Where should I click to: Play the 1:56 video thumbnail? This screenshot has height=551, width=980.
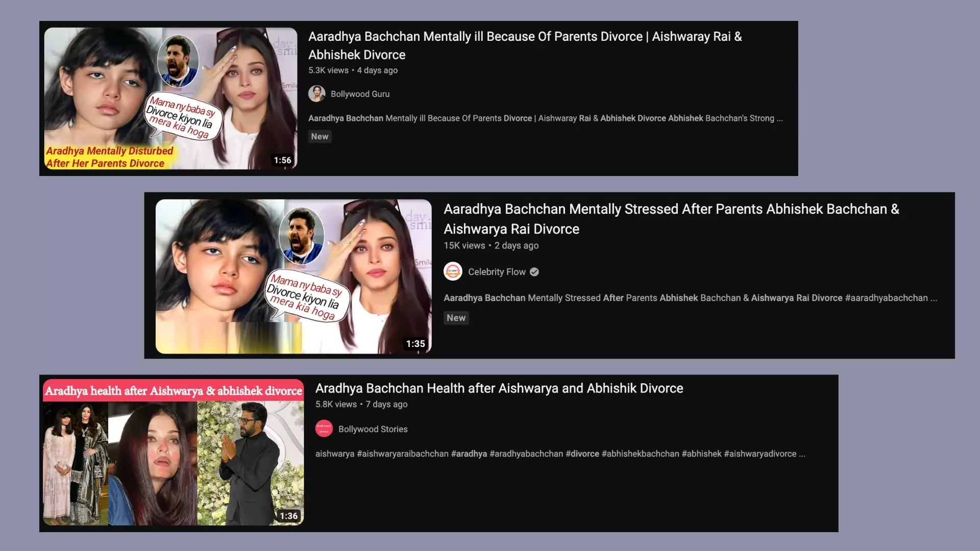(170, 98)
